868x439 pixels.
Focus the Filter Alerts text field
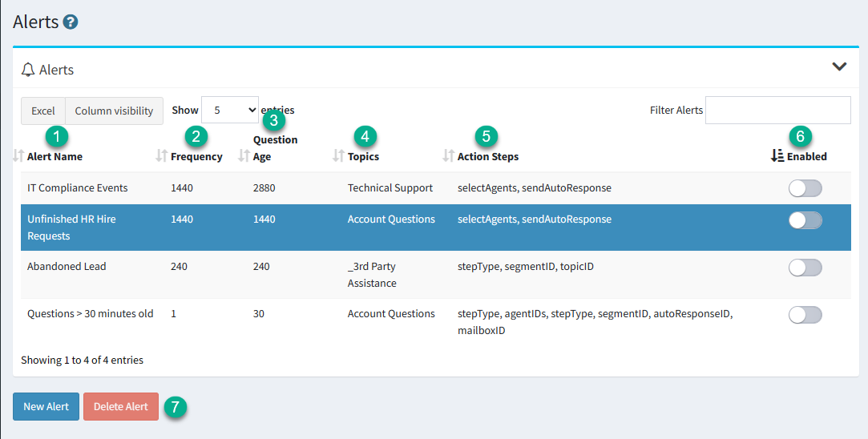click(x=777, y=111)
